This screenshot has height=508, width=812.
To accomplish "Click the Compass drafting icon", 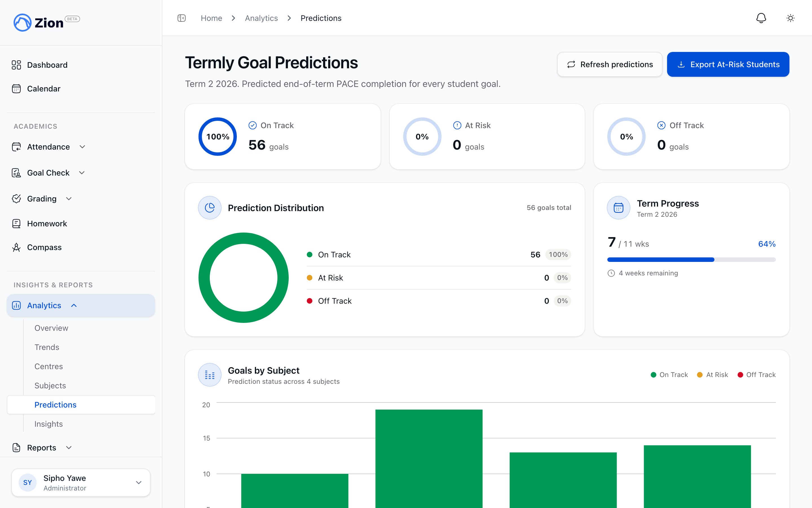I will [16, 247].
